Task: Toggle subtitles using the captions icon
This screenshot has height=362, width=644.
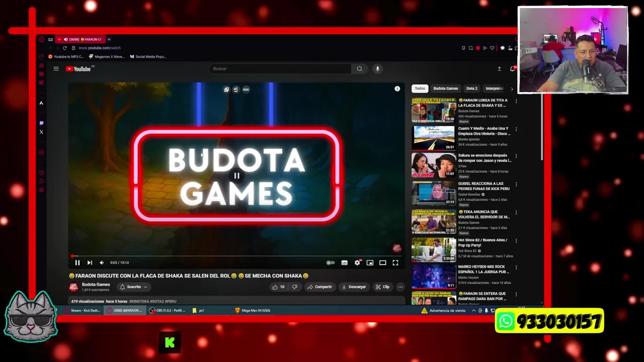Action: (x=344, y=262)
